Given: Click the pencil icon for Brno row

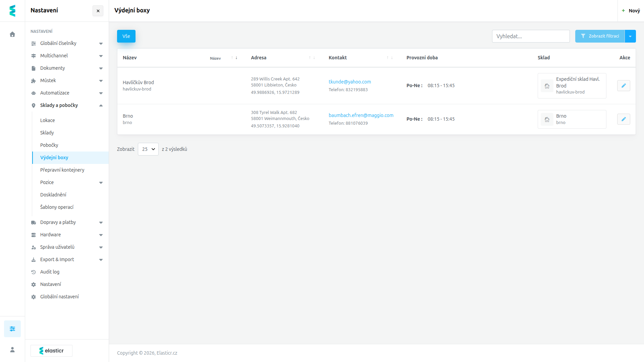Looking at the screenshot, I should 624,119.
